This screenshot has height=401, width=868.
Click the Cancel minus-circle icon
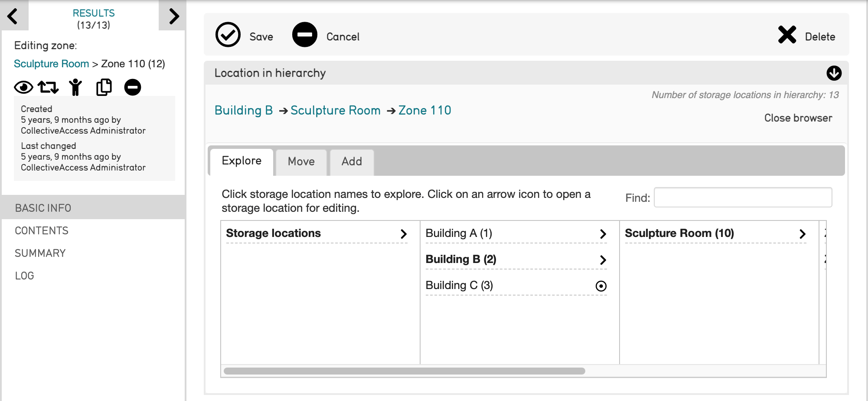tap(304, 35)
